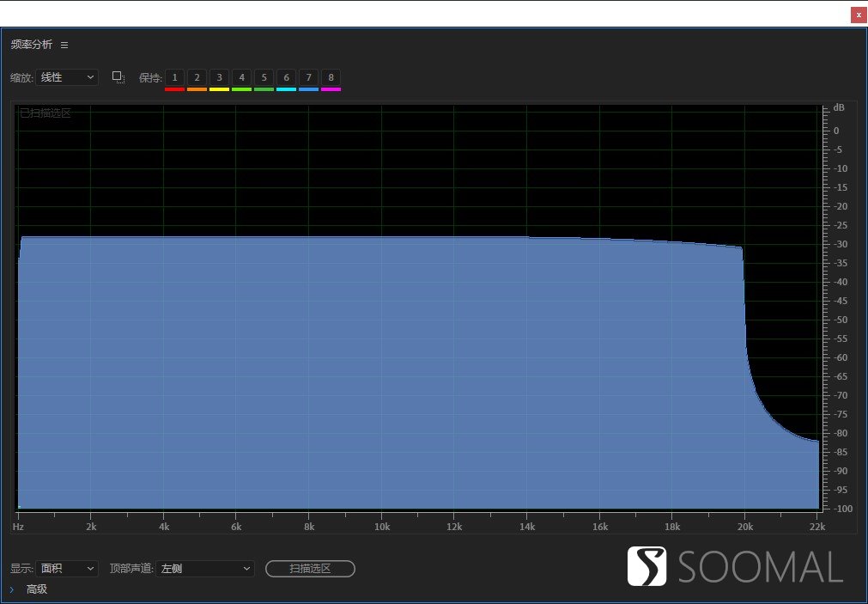
Task: Select hold button 7
Action: [308, 77]
